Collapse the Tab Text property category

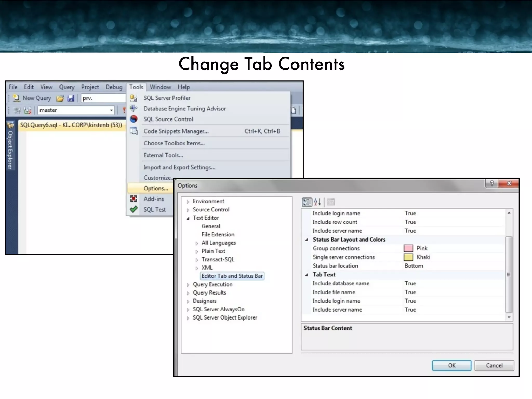pos(307,275)
